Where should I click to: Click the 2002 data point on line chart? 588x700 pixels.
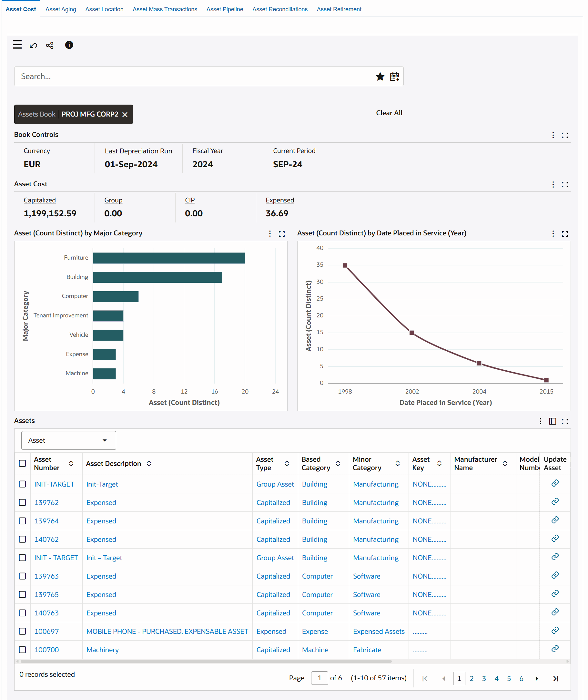pyautogui.click(x=412, y=333)
